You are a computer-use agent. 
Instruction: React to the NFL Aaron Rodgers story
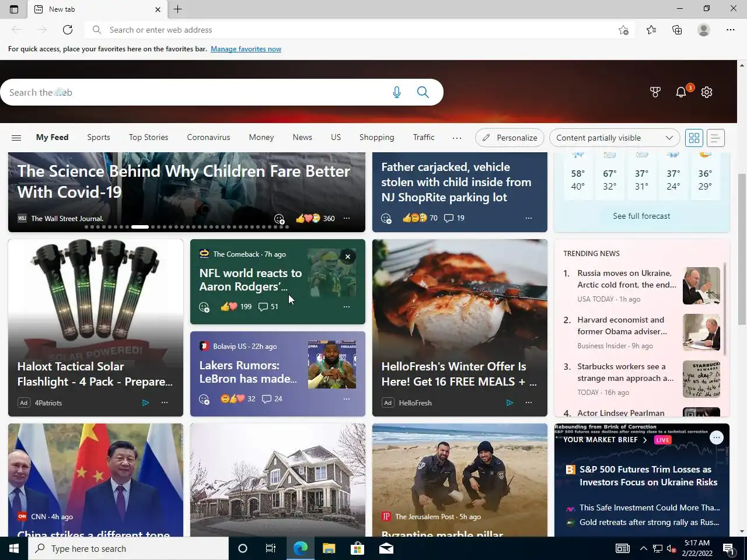click(204, 307)
